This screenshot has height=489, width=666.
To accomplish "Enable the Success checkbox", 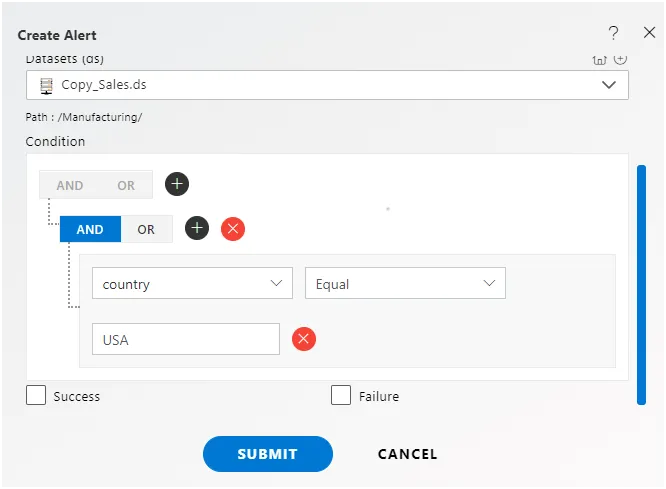I will pyautogui.click(x=36, y=395).
